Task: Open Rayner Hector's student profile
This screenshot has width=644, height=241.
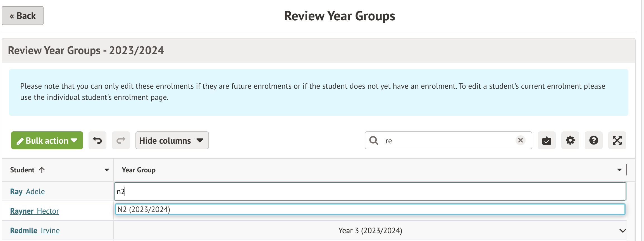Action: click(x=34, y=211)
